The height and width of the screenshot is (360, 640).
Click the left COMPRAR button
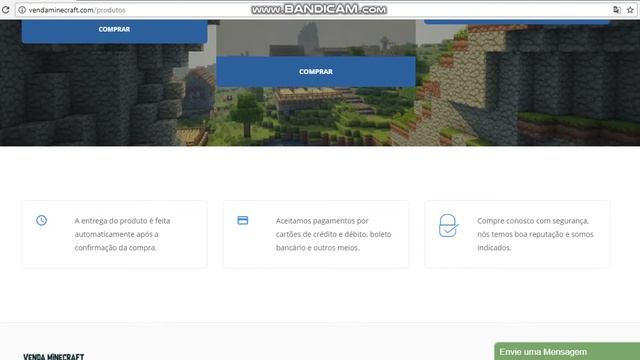(x=114, y=30)
